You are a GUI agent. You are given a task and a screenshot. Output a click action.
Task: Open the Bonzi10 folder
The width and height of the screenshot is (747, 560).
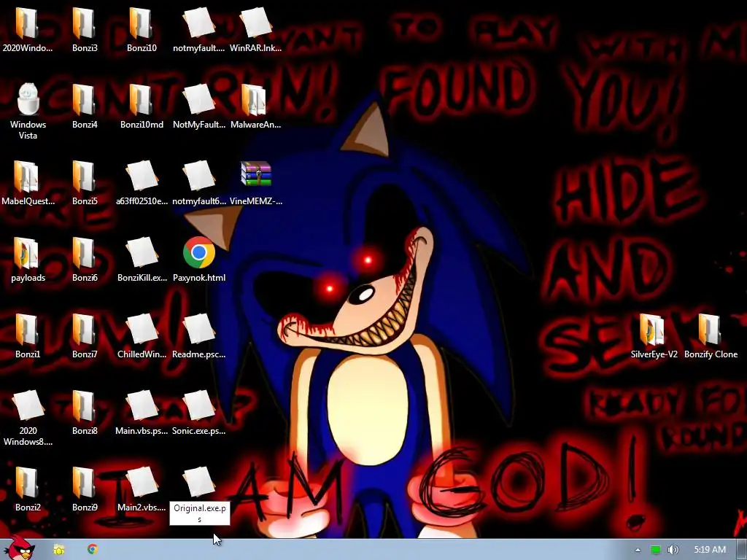[x=142, y=24]
